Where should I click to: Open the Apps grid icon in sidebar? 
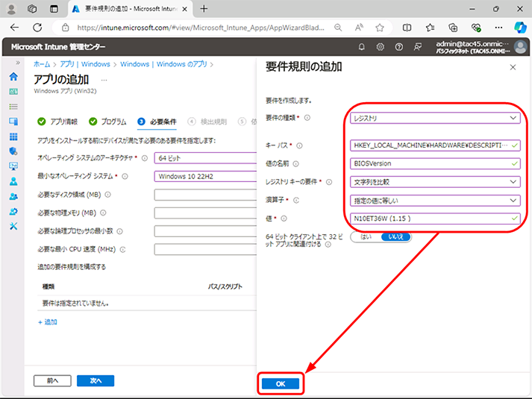coord(13,136)
